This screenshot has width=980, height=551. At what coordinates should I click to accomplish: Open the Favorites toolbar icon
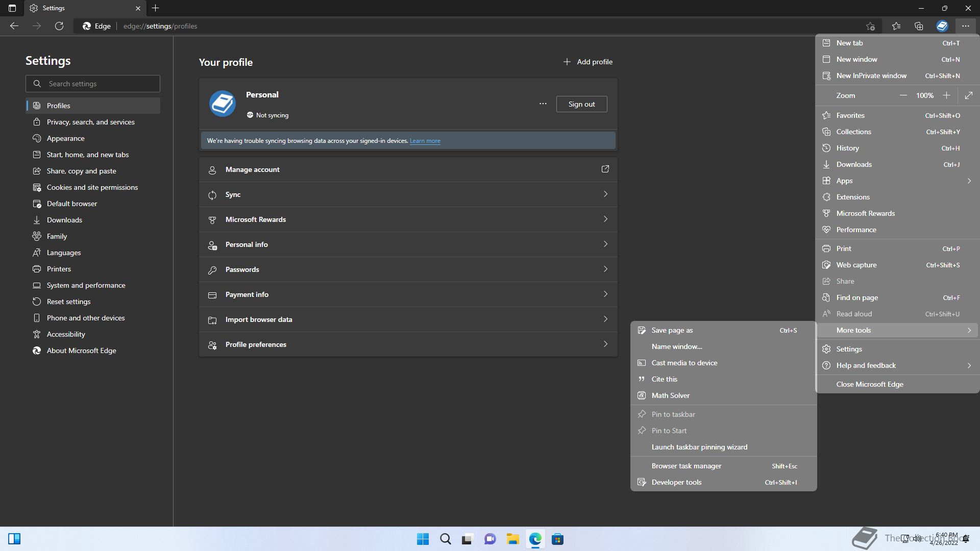(896, 26)
